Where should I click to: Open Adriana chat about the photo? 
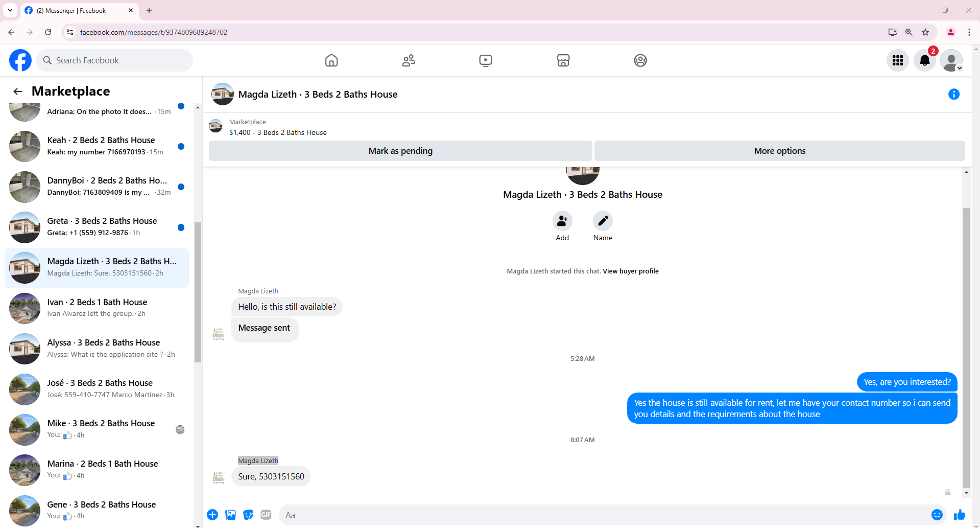tap(97, 111)
